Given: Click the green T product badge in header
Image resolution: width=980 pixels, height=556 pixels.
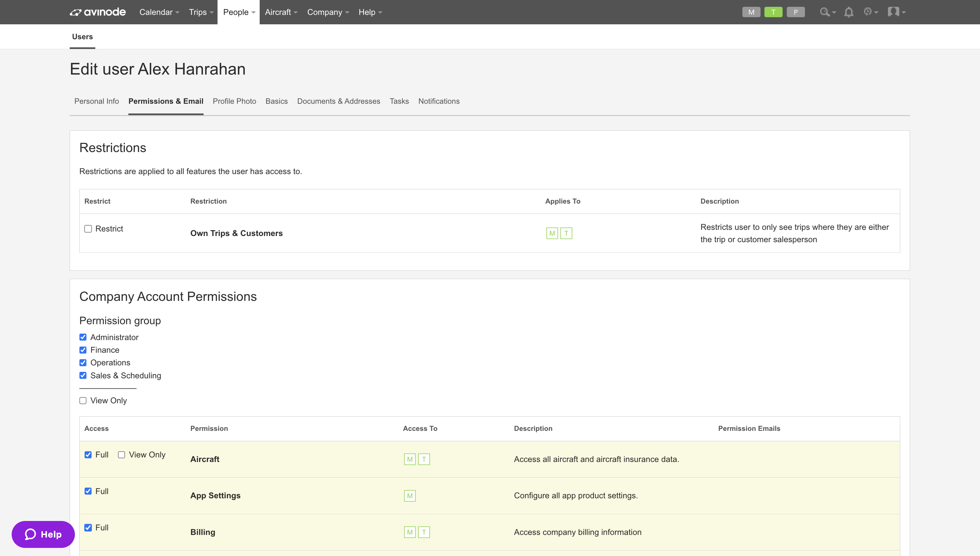Looking at the screenshot, I should tap(773, 12).
